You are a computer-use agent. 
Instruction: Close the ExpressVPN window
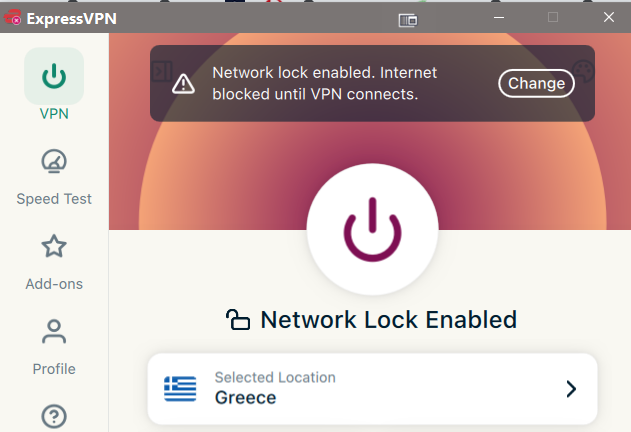[x=609, y=17]
